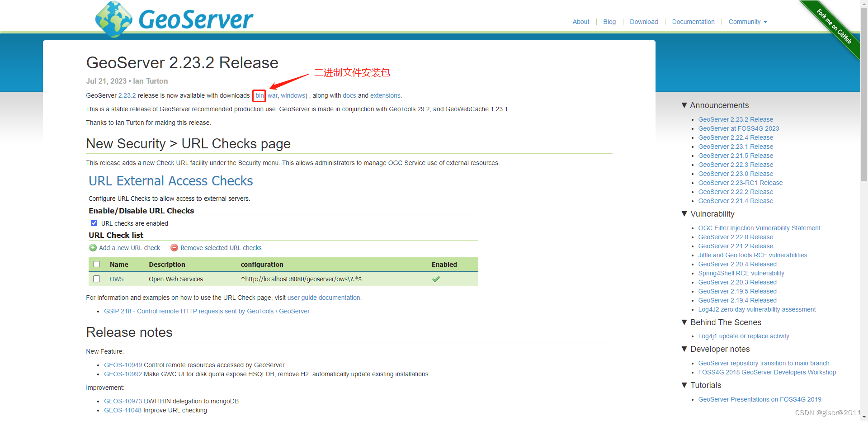Collapse the Developer notes section
Screen dimensions: 868x421
pos(684,349)
